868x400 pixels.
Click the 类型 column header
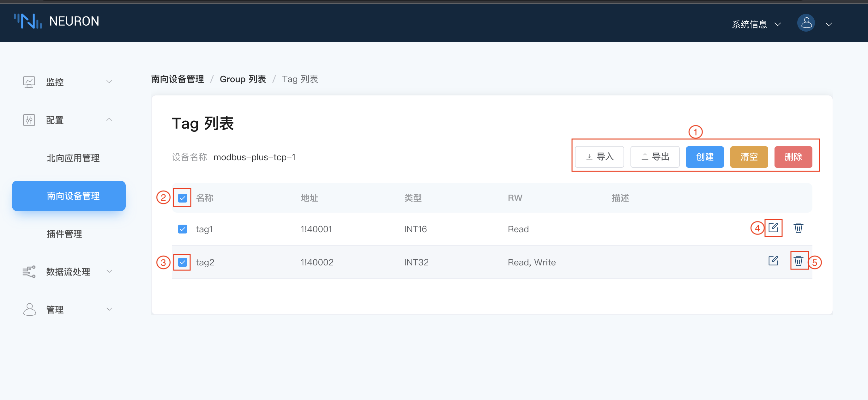click(413, 198)
